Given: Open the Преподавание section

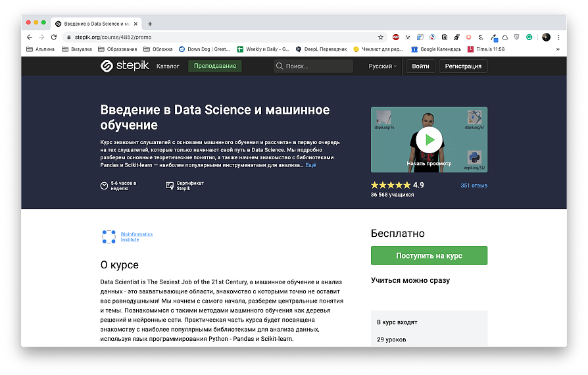Looking at the screenshot, I should (215, 66).
